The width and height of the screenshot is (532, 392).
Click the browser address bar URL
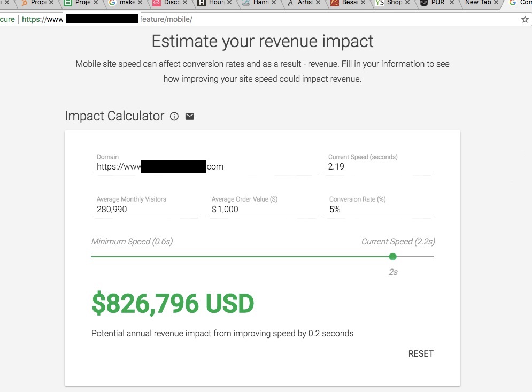[267, 19]
